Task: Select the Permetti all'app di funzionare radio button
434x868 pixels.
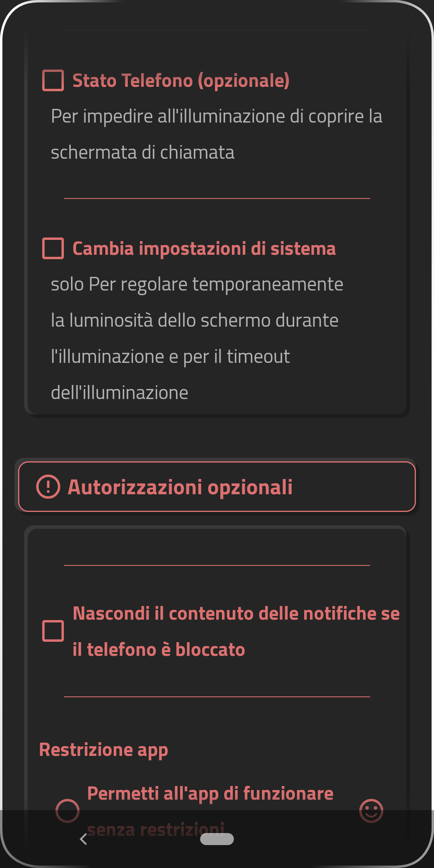Action: (x=68, y=811)
